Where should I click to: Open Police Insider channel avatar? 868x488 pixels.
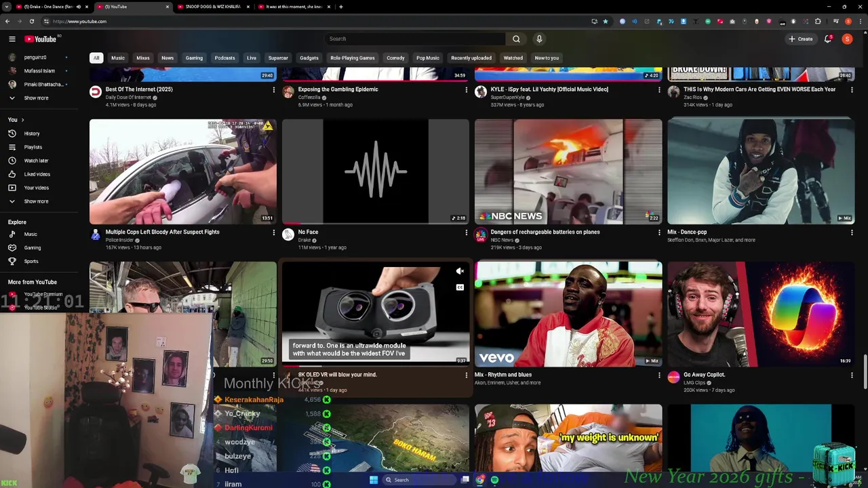click(x=96, y=235)
